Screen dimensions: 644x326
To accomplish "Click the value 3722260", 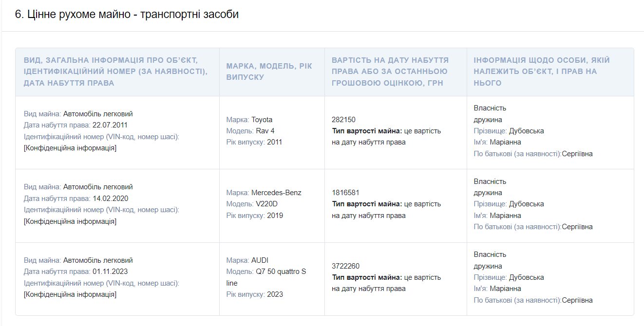I will click(x=345, y=266).
